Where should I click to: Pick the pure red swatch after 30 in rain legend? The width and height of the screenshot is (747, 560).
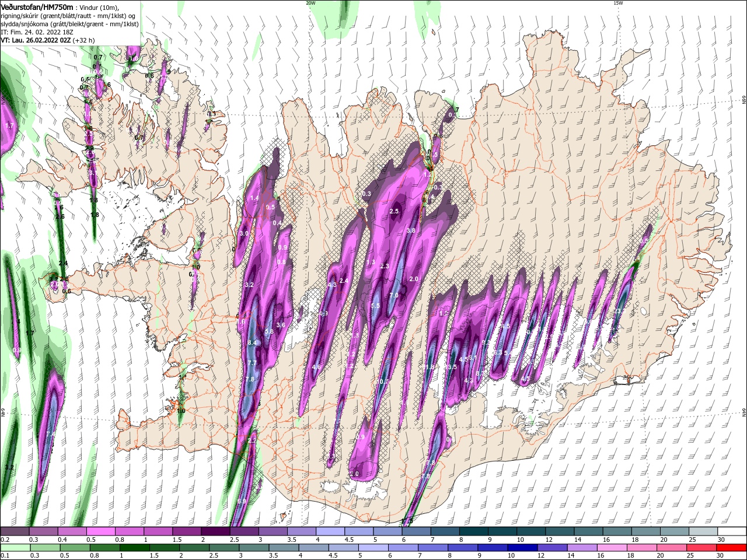732,548
